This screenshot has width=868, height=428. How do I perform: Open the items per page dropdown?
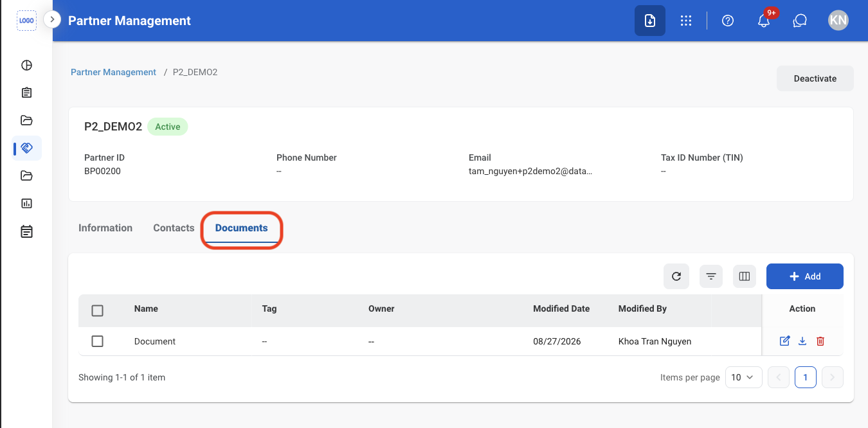click(x=744, y=377)
